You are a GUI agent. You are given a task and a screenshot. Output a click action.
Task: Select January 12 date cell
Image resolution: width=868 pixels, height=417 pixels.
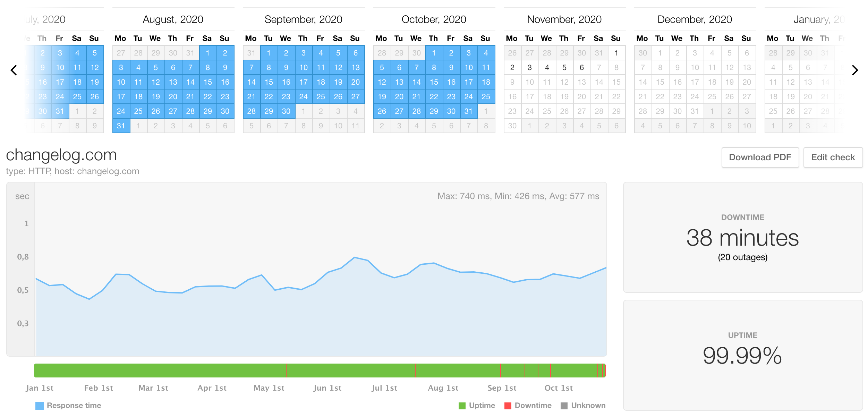click(791, 82)
